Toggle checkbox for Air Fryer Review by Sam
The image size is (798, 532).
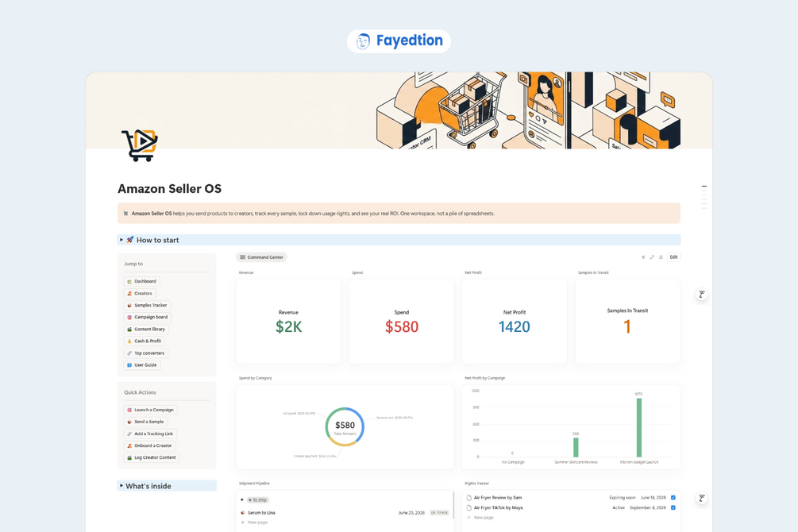[x=673, y=498]
